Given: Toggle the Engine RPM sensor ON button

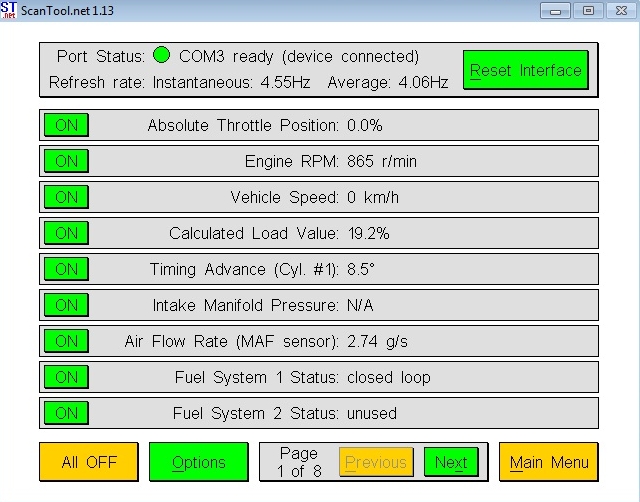Looking at the screenshot, I should point(66,161).
